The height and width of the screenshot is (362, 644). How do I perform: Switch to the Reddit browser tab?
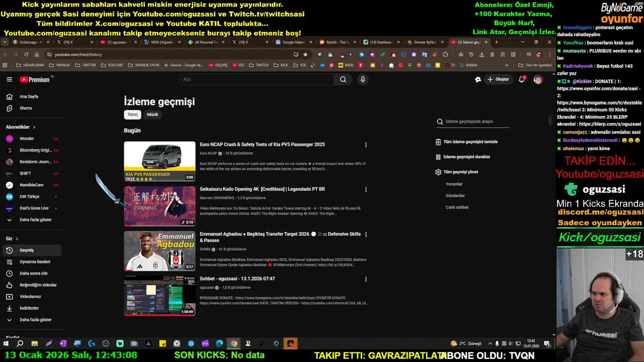(337, 42)
